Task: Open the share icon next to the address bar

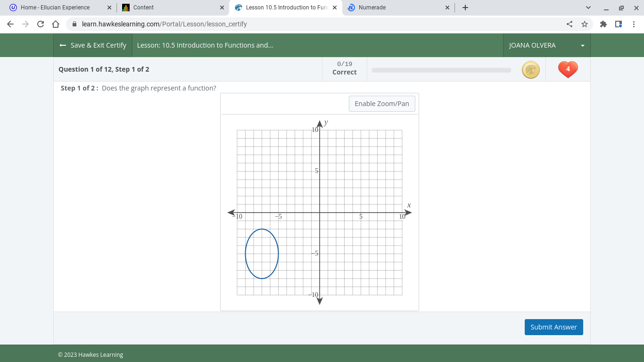Action: 569,23
